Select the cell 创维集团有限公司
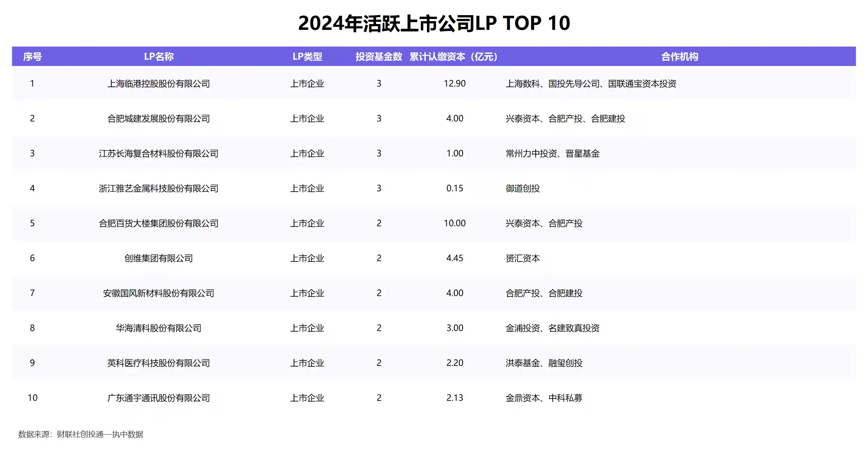This screenshot has height=454, width=868. tap(159, 258)
